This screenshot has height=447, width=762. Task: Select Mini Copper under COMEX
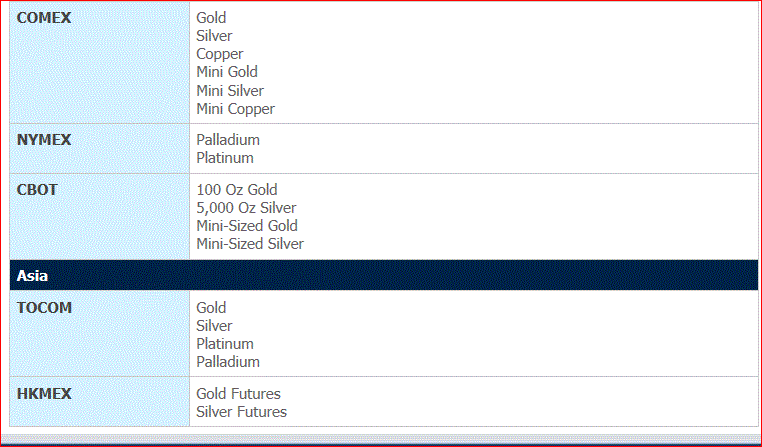pyautogui.click(x=235, y=109)
